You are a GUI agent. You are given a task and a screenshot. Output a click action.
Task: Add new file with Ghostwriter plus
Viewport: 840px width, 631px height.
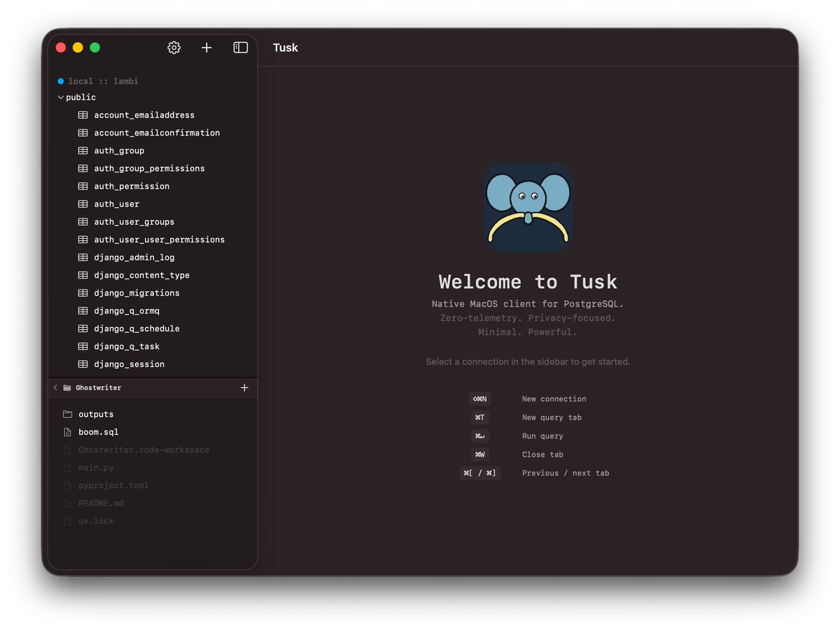pyautogui.click(x=244, y=387)
